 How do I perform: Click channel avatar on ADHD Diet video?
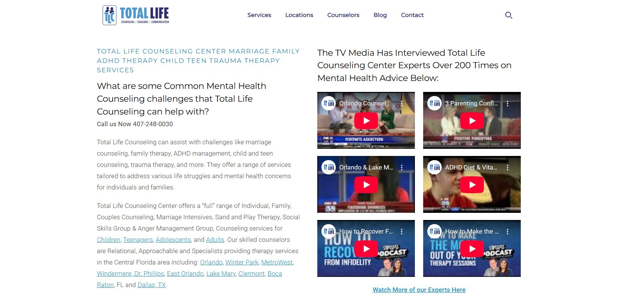click(434, 167)
